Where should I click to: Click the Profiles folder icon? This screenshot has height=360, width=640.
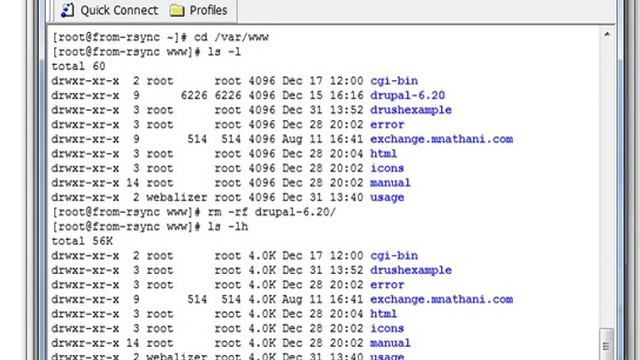pos(177,10)
